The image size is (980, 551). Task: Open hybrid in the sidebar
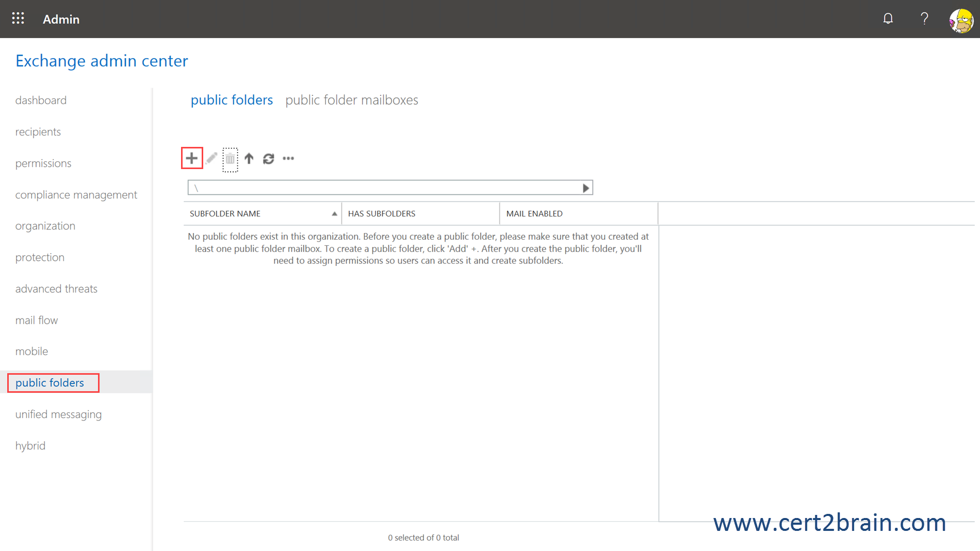(x=30, y=446)
